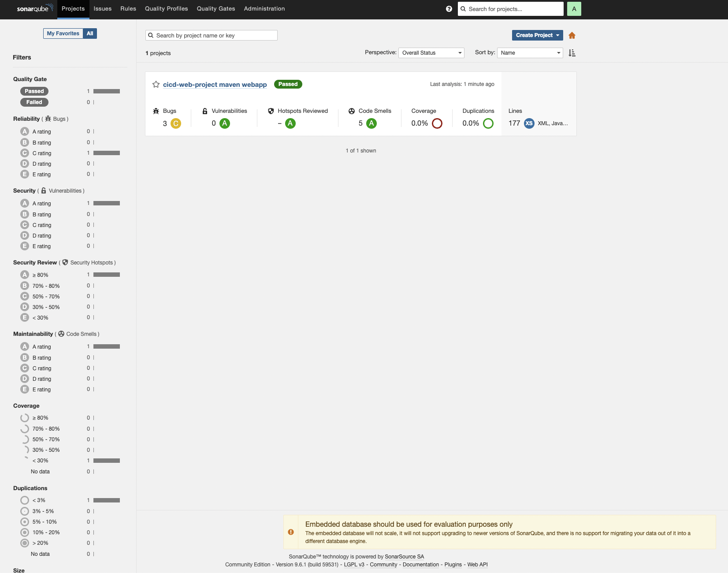Image resolution: width=728 pixels, height=573 pixels.
Task: Open the help question mark icon
Action: tap(449, 9)
